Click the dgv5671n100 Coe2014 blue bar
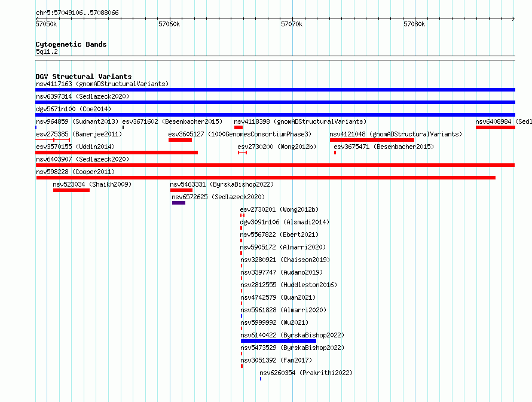 [x=275, y=115]
